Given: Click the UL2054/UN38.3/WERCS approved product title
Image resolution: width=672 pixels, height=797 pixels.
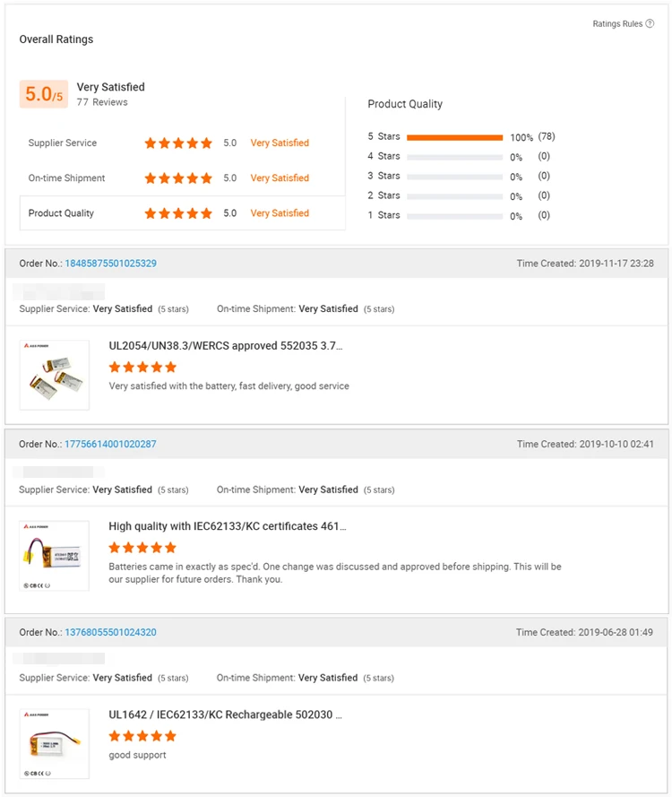Looking at the screenshot, I should click(225, 346).
